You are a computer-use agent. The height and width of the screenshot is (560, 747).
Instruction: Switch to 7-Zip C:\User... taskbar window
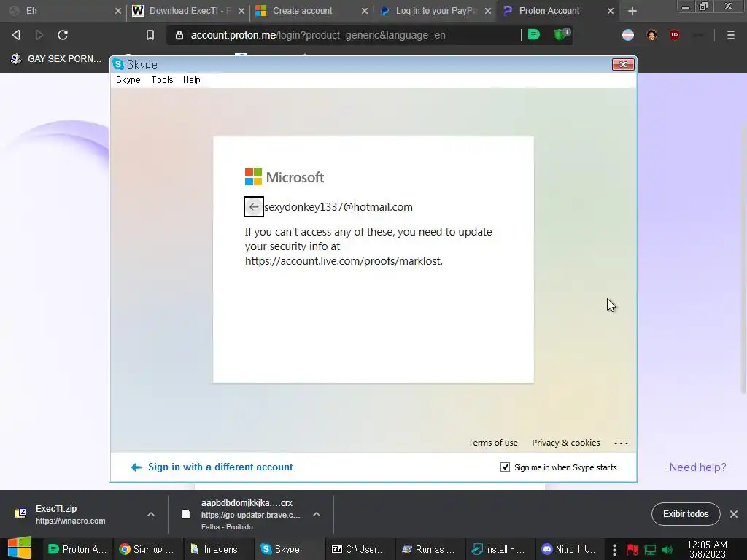click(359, 549)
